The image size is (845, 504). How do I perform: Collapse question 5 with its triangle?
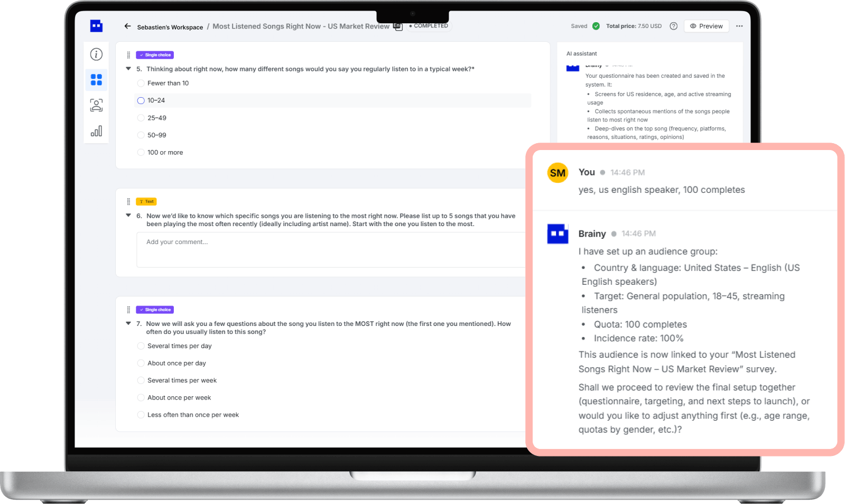click(128, 69)
